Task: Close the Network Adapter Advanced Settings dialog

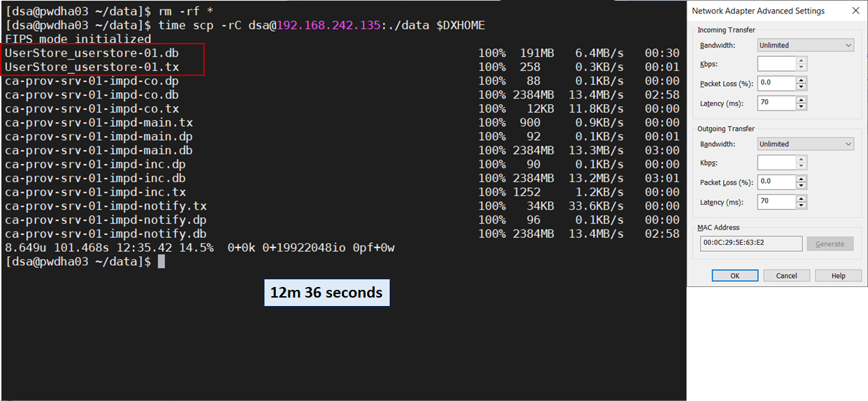Action: point(855,11)
